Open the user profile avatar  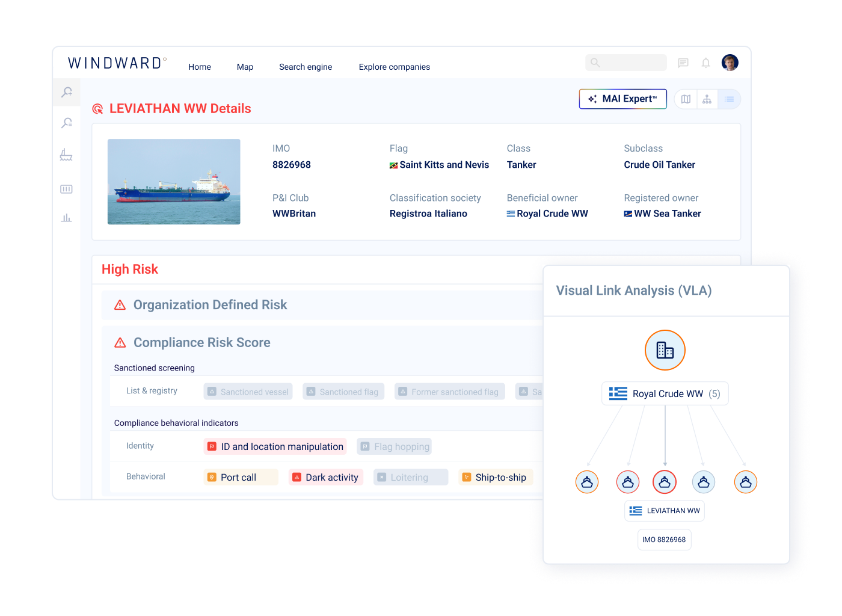[x=730, y=63]
